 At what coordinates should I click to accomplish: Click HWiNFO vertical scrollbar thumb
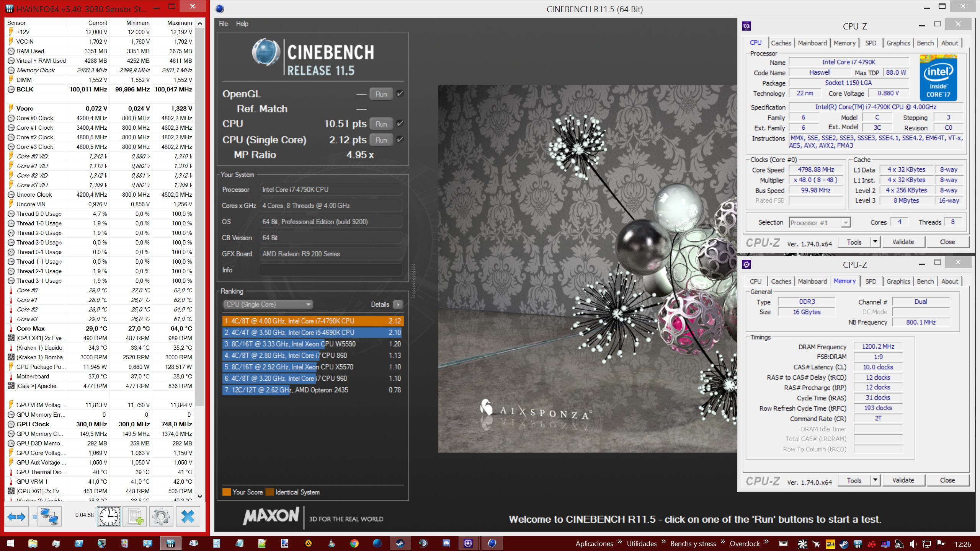(x=200, y=217)
